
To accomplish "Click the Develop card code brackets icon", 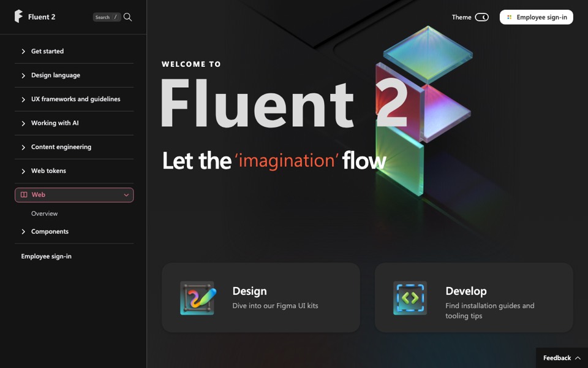I will 410,298.
